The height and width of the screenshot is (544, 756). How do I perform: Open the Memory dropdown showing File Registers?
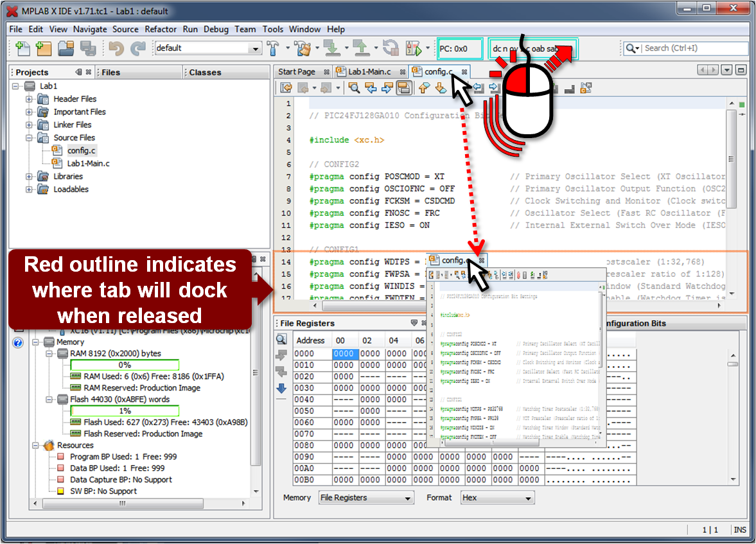tap(365, 498)
